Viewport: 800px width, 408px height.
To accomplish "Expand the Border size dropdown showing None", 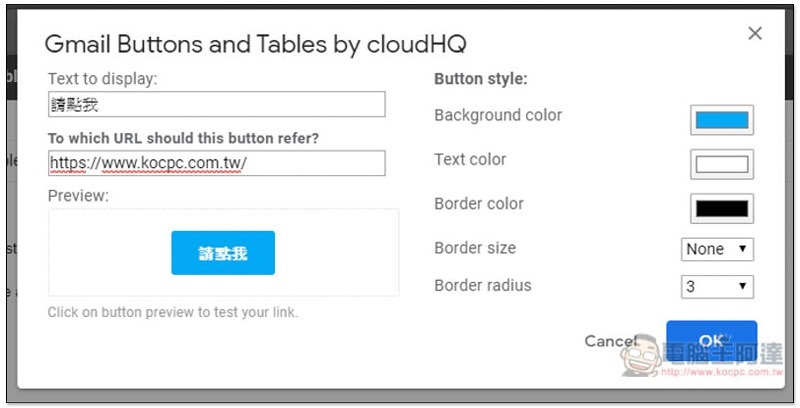I will (x=717, y=249).
